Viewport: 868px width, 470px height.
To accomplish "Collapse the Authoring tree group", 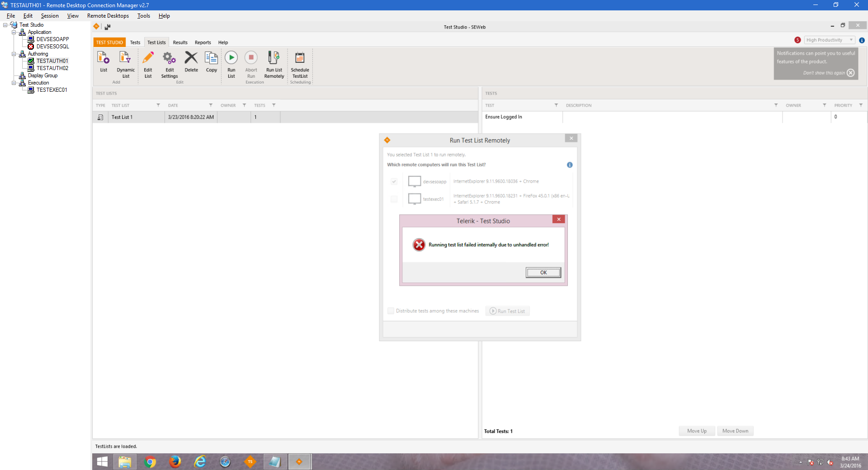I will 14,54.
